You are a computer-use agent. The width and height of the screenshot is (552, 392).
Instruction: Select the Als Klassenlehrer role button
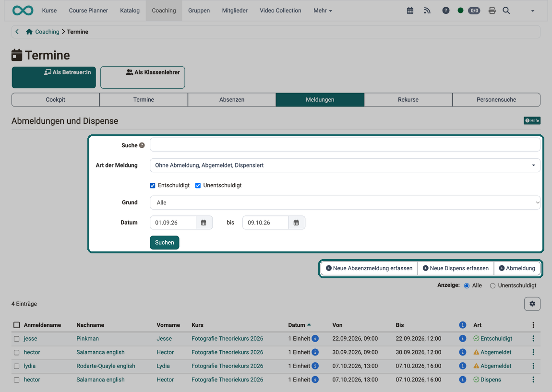click(143, 77)
